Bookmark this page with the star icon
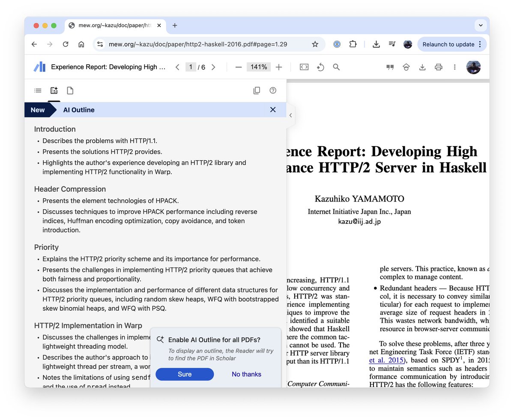The height and width of the screenshot is (420, 514). (x=315, y=44)
